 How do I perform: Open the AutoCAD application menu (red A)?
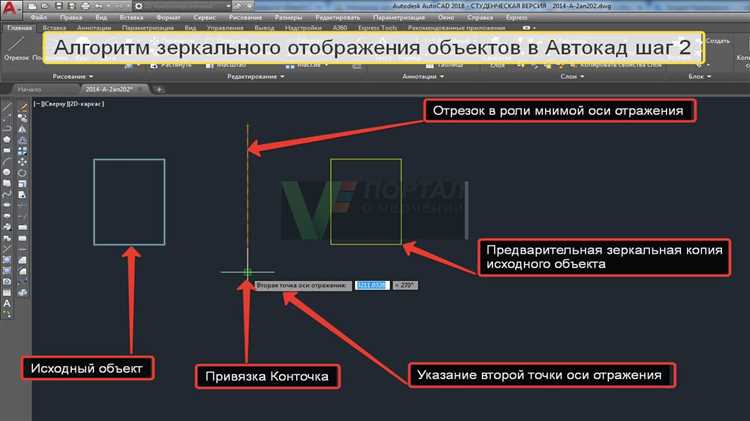[x=9, y=8]
